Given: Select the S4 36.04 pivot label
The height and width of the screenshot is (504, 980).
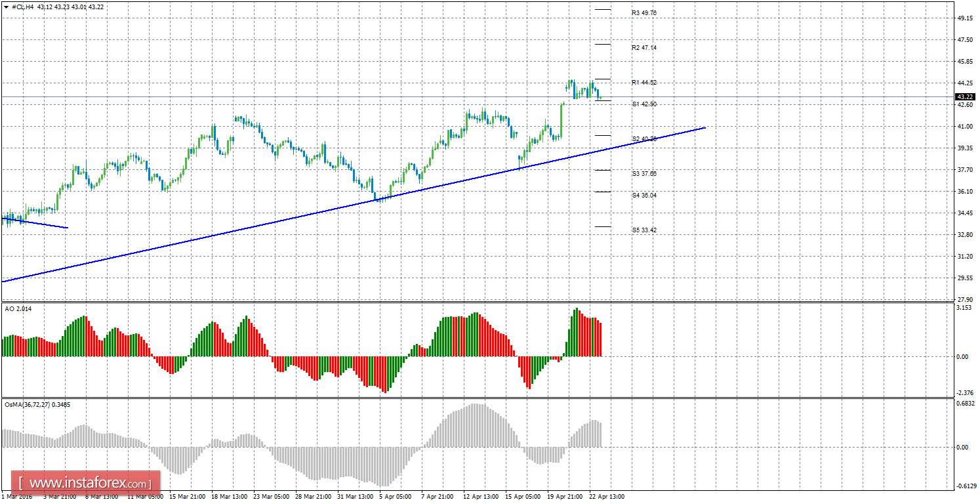Looking at the screenshot, I should tap(644, 196).
